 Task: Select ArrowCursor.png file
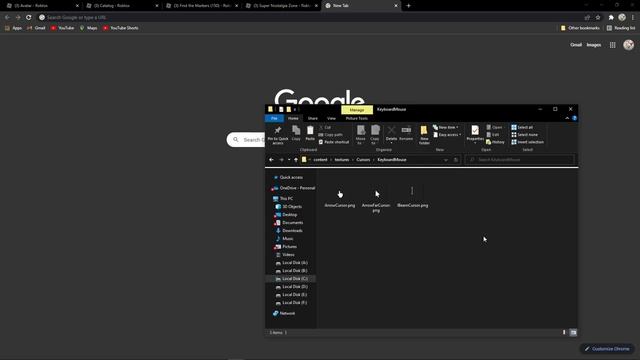point(340,196)
